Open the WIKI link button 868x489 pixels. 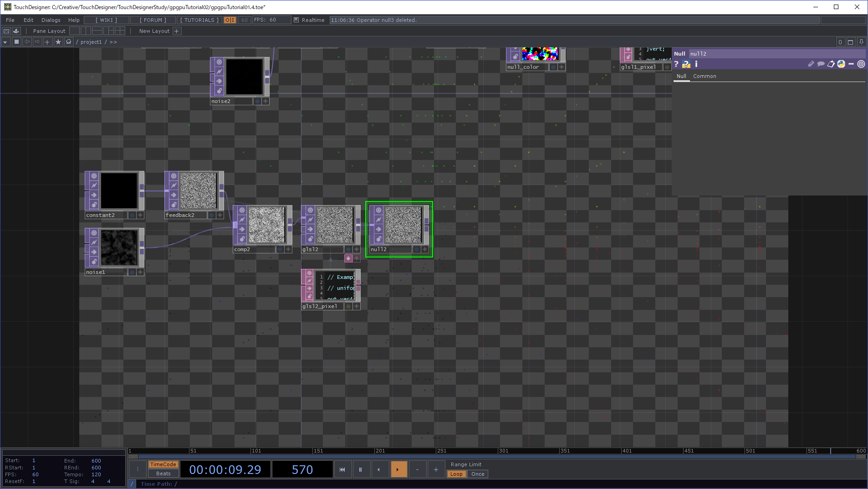click(x=106, y=20)
